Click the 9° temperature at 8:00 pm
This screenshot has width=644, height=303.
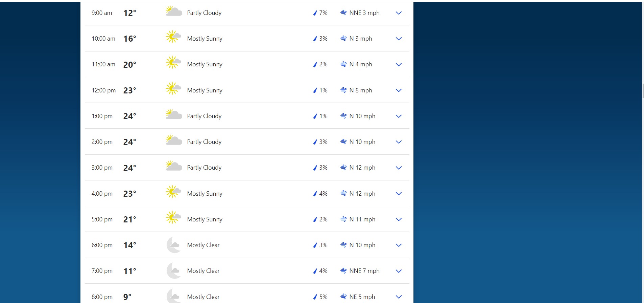(127, 297)
